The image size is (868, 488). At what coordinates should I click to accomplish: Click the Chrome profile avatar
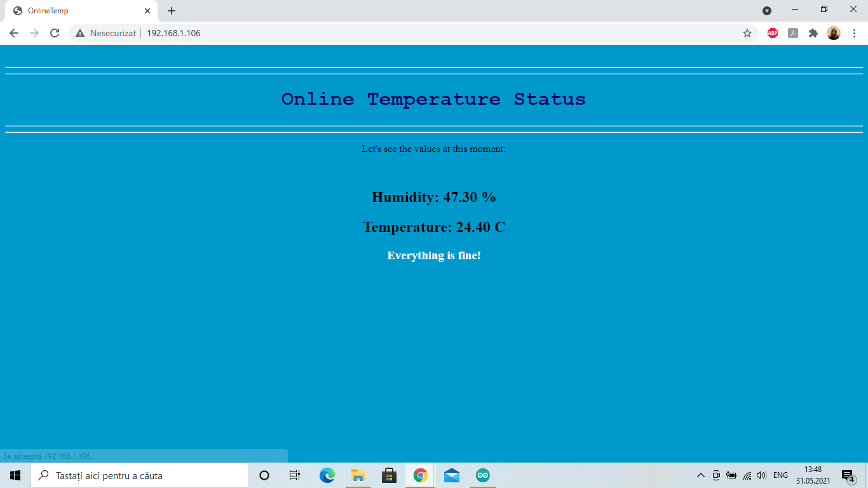coord(833,33)
